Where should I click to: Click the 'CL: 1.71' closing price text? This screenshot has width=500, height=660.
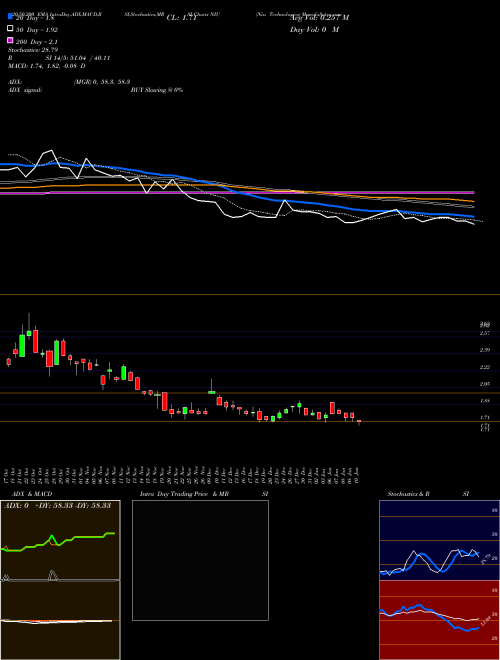click(x=182, y=18)
